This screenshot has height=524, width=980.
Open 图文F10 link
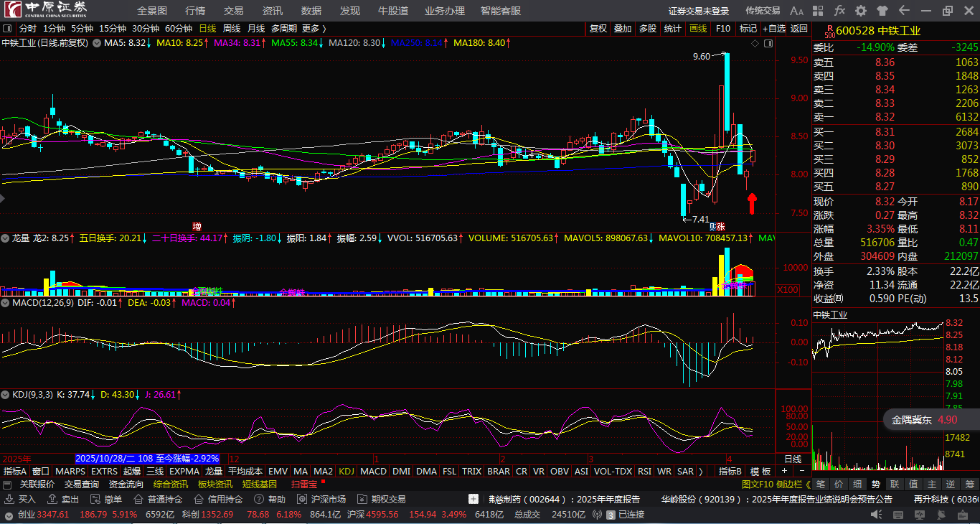758,484
